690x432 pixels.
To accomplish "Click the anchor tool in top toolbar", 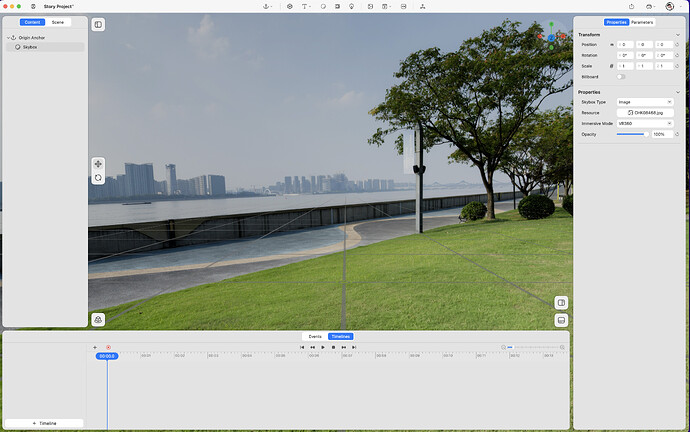I will pyautogui.click(x=267, y=6).
